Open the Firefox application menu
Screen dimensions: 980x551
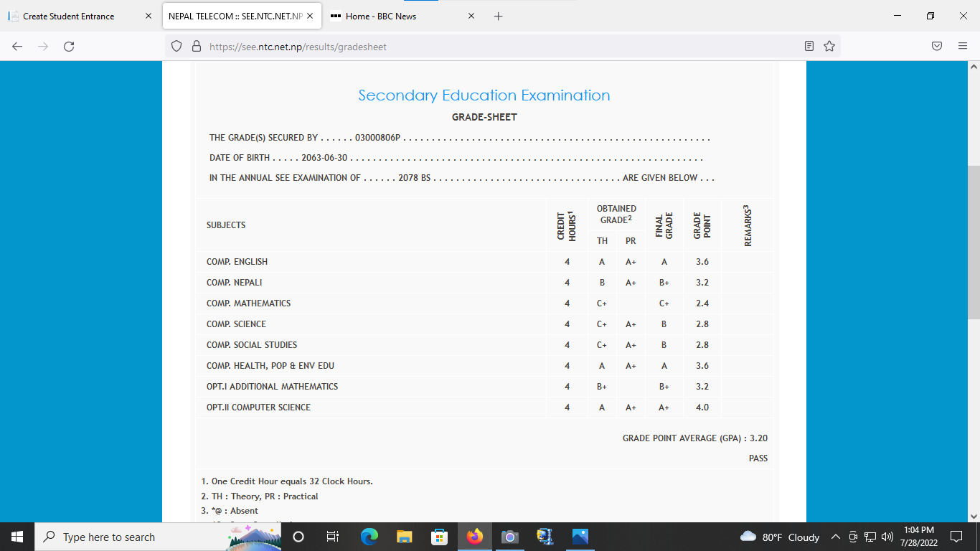point(963,46)
